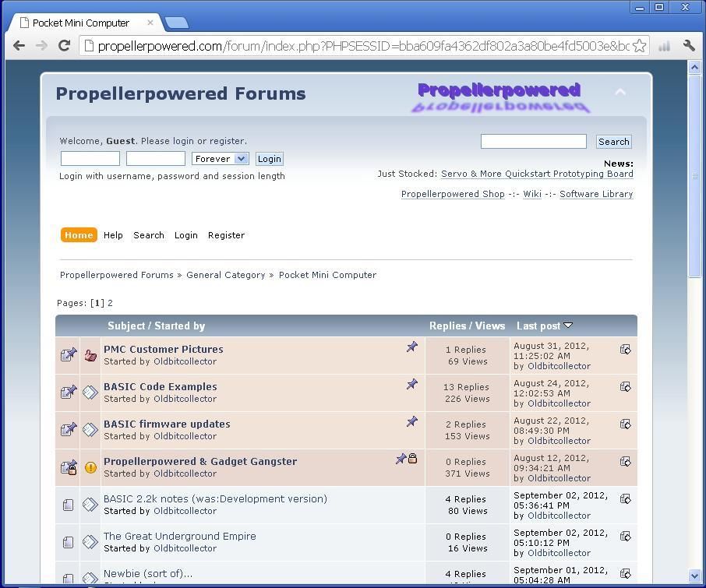The height and width of the screenshot is (588, 706).
Task: Click the Propellerpowered logo image
Action: 499,97
